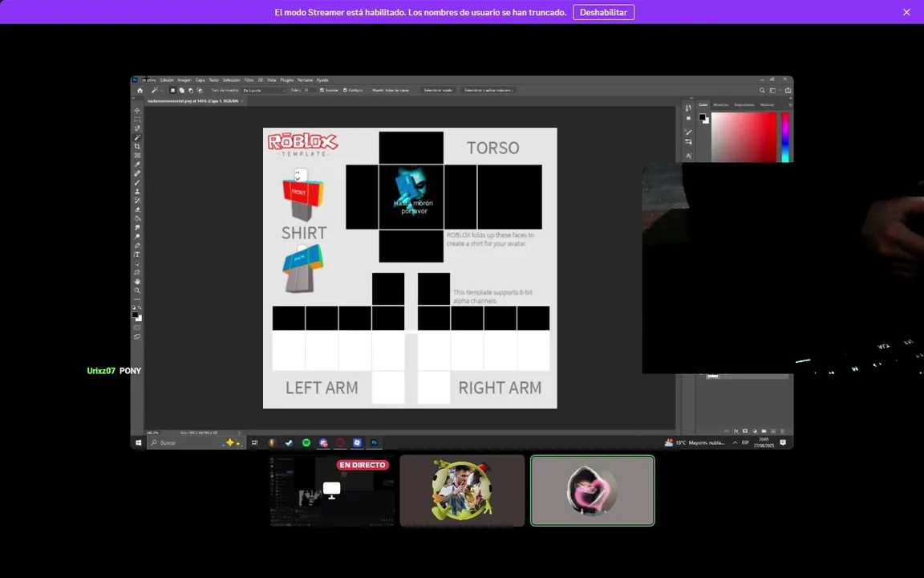Select the Hand tool
Viewport: 924px width, 578px height.
coord(137,281)
